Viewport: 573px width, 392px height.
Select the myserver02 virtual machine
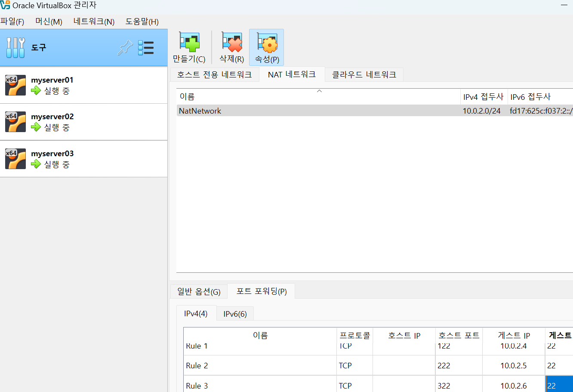pos(83,122)
